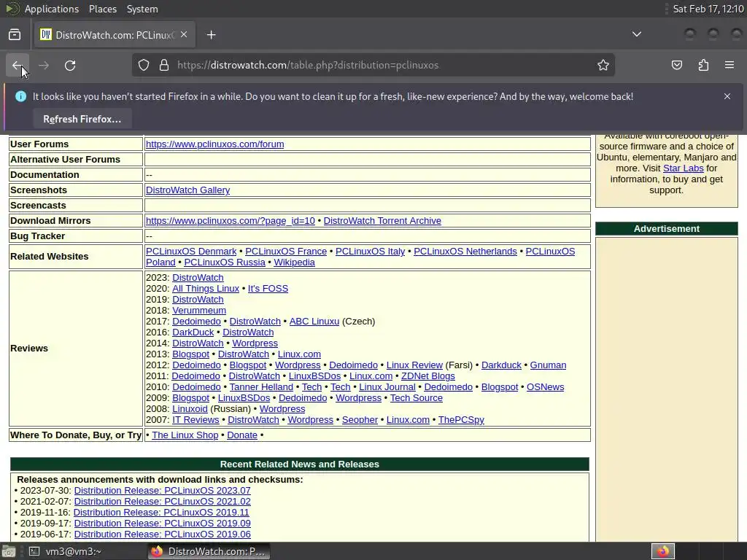
Task: Open the It's FOSS review link
Action: tap(268, 288)
